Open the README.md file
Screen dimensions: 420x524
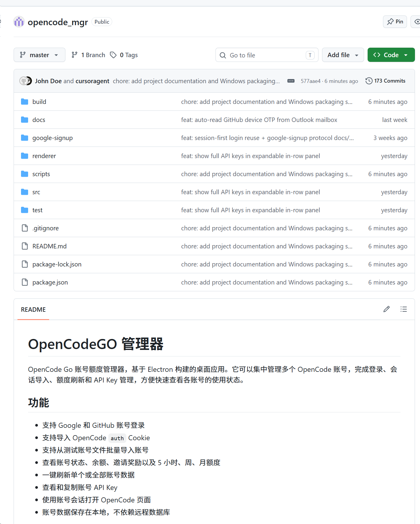click(x=49, y=246)
